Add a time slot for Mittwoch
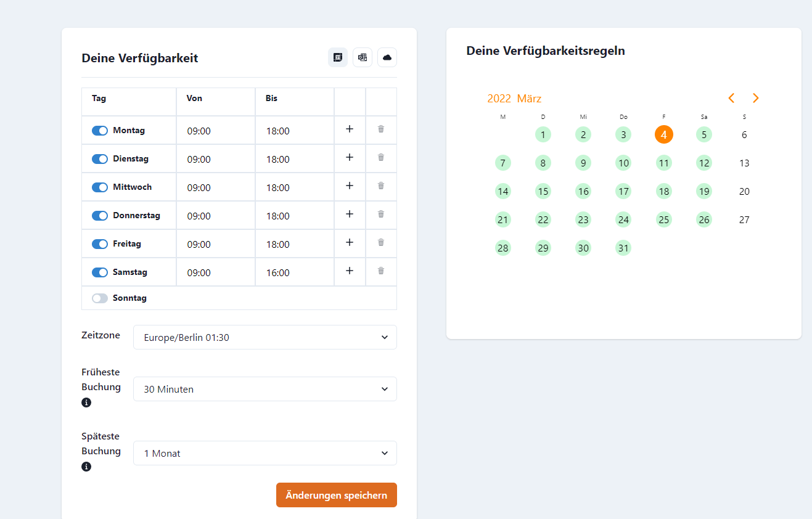 350,186
